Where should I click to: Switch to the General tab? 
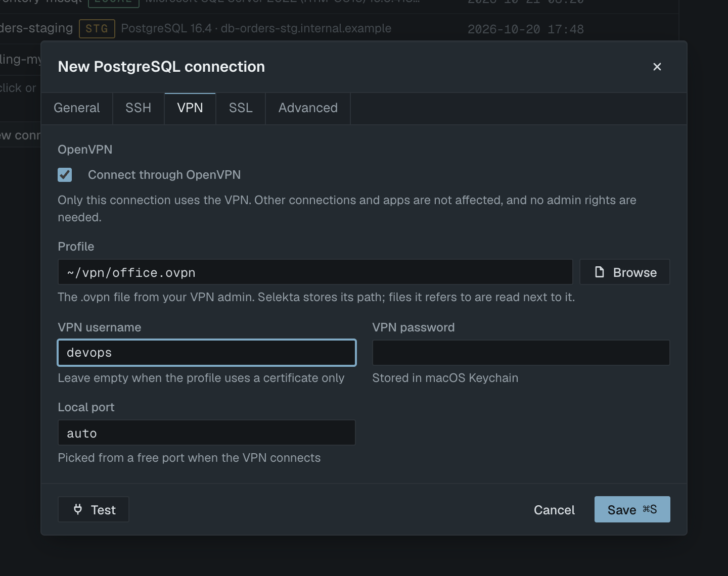coord(77,108)
